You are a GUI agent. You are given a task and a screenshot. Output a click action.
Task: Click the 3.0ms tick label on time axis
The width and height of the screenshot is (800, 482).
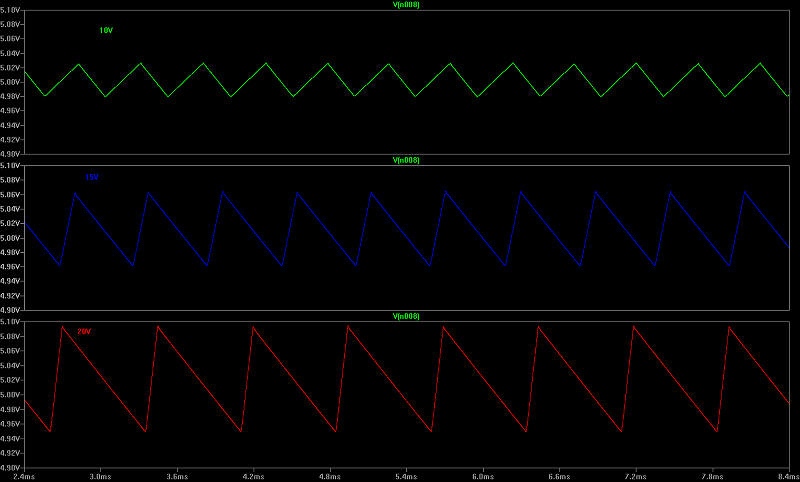[x=100, y=476]
